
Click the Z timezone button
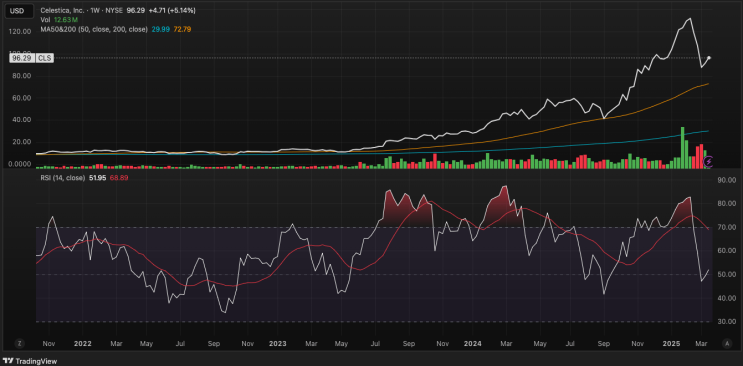coord(19,343)
